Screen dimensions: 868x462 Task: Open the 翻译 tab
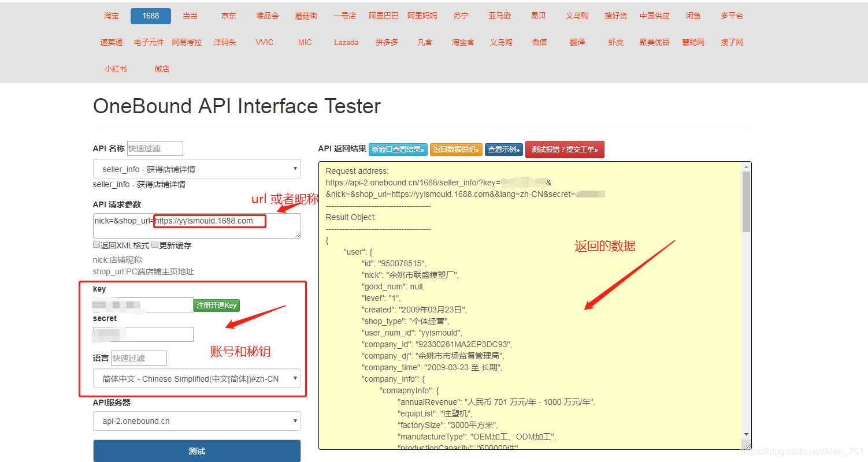point(577,43)
